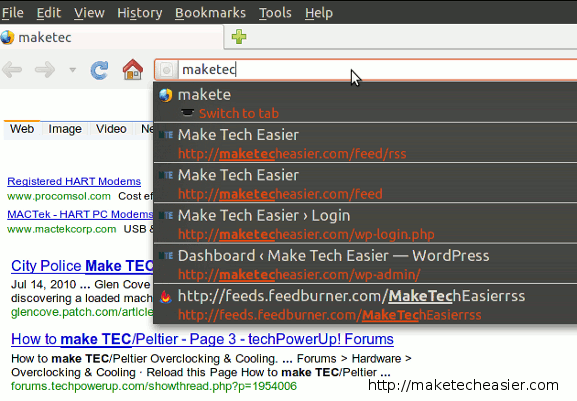Click the site identity icon in address bar
Screen dimensions: 577x401
[166, 70]
